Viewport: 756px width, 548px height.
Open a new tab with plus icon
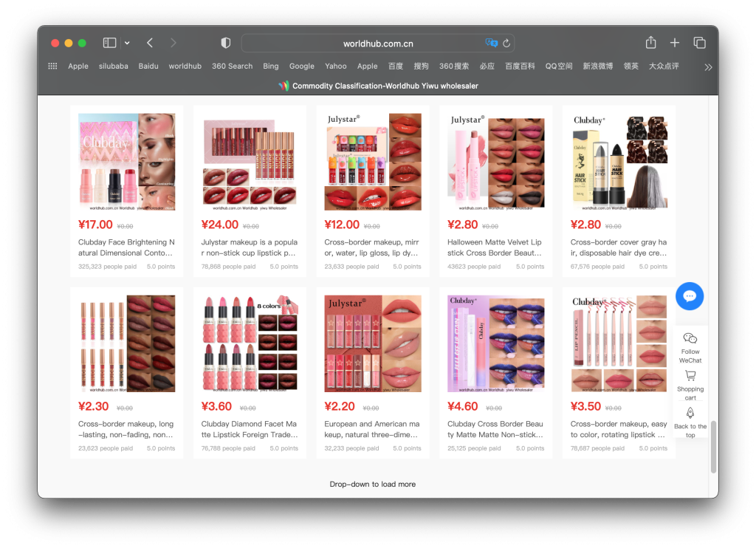[675, 43]
